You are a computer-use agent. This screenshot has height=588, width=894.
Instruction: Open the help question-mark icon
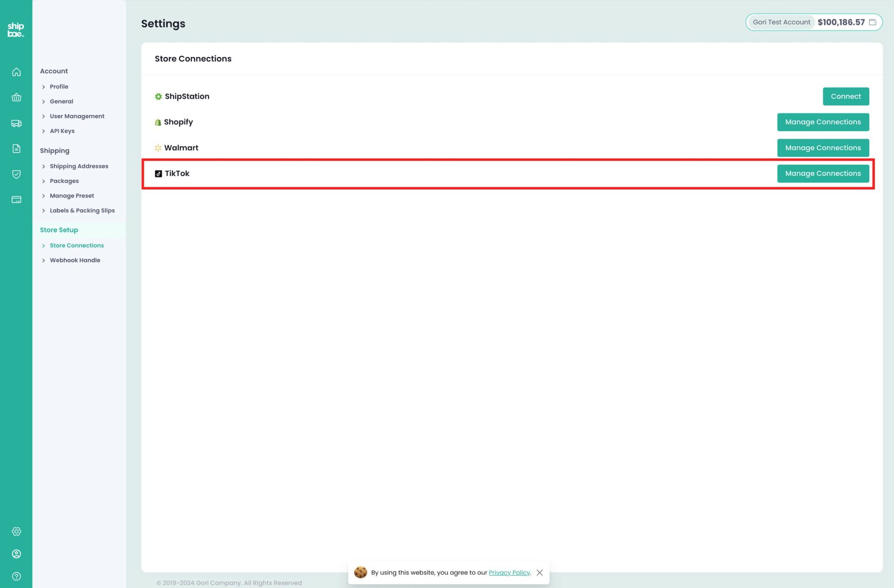pos(16,576)
